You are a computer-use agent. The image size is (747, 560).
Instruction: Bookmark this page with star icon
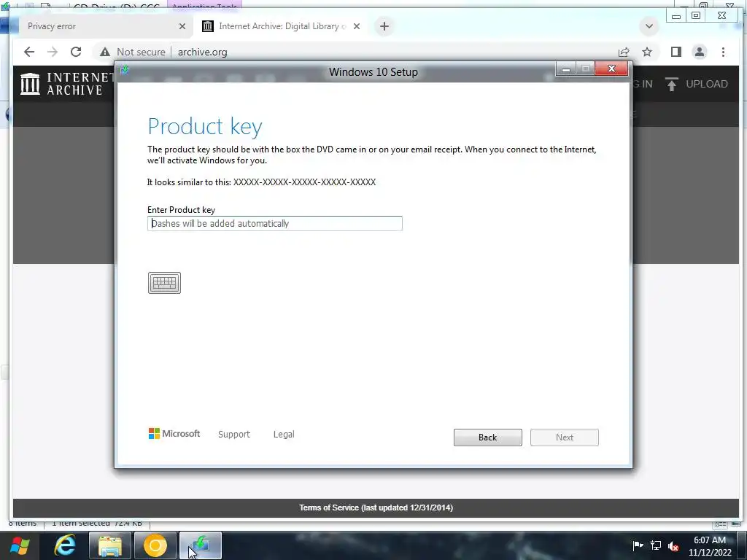point(647,52)
